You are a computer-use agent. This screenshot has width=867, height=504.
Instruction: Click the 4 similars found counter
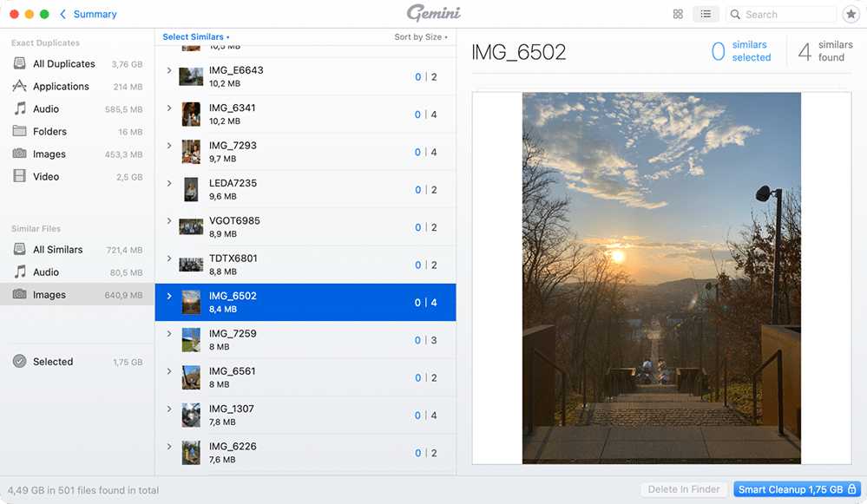pyautogui.click(x=825, y=51)
